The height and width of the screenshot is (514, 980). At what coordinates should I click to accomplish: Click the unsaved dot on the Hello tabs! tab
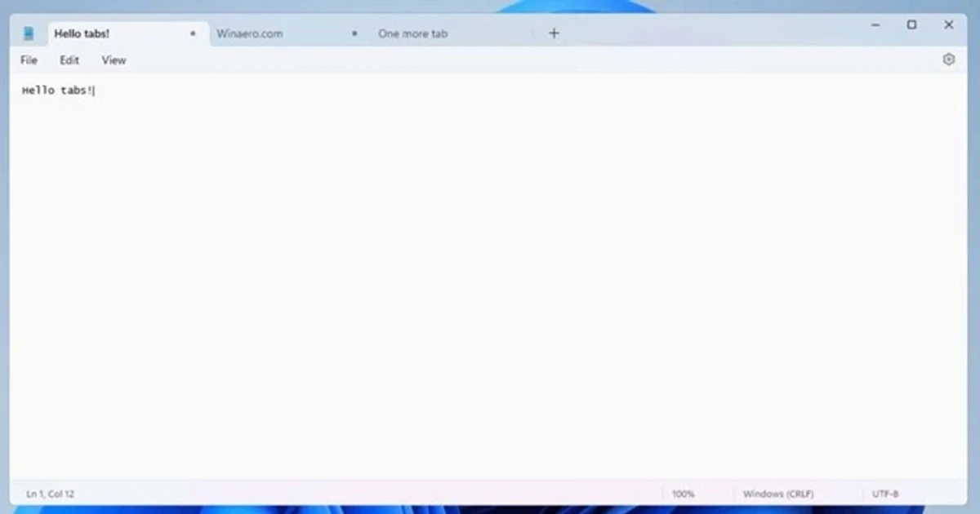193,34
